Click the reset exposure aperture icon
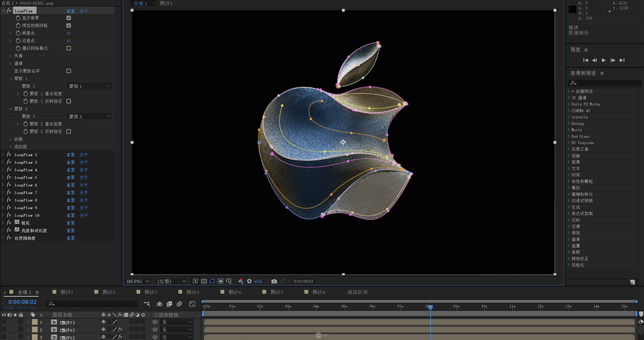 click(249, 281)
